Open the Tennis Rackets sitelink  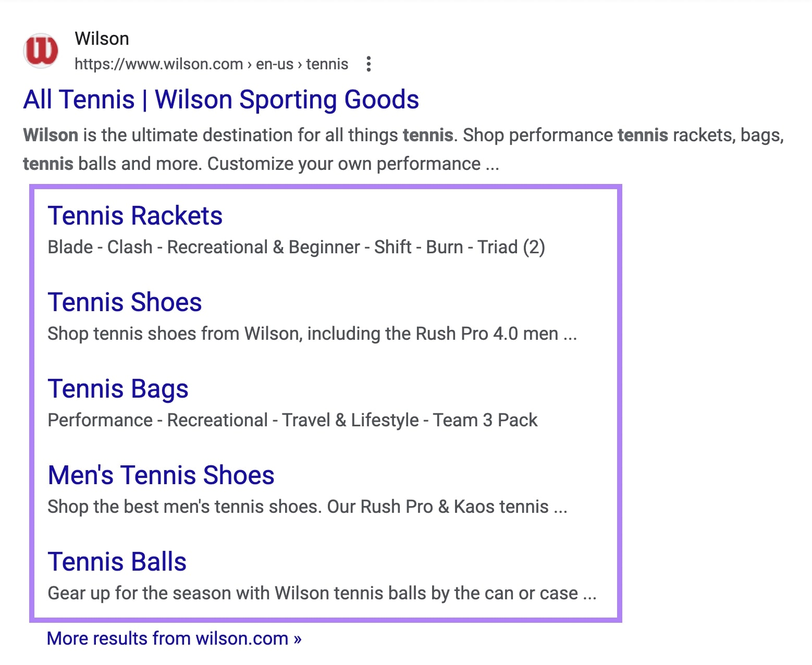pyautogui.click(x=135, y=215)
